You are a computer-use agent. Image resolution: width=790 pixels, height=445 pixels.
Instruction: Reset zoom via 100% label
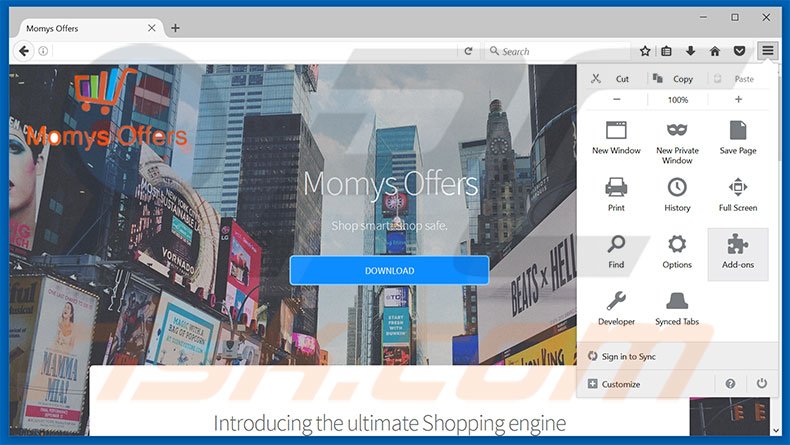pos(678,100)
